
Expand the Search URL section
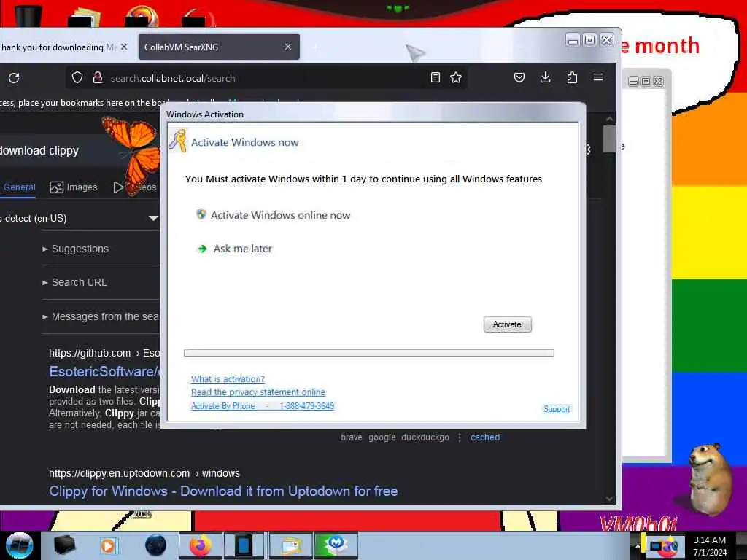tap(75, 282)
